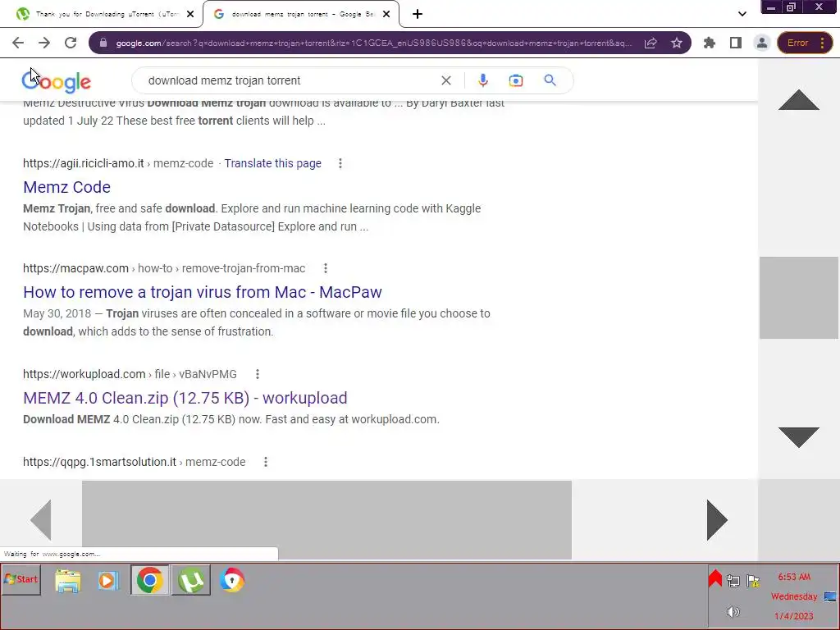Open uTorrent from the taskbar

pyautogui.click(x=191, y=580)
